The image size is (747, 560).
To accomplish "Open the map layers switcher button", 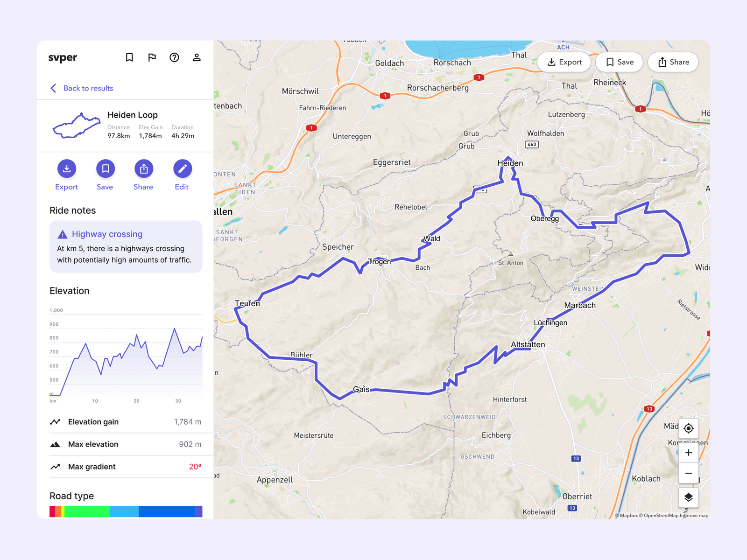I will 689,497.
